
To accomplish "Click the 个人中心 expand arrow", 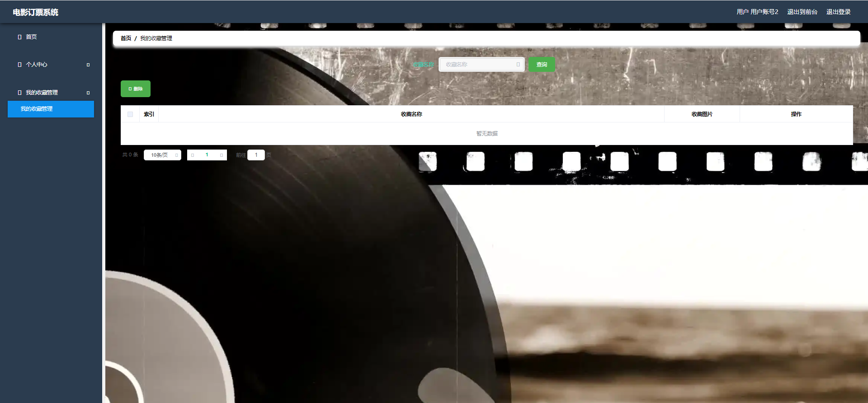I will tap(88, 65).
